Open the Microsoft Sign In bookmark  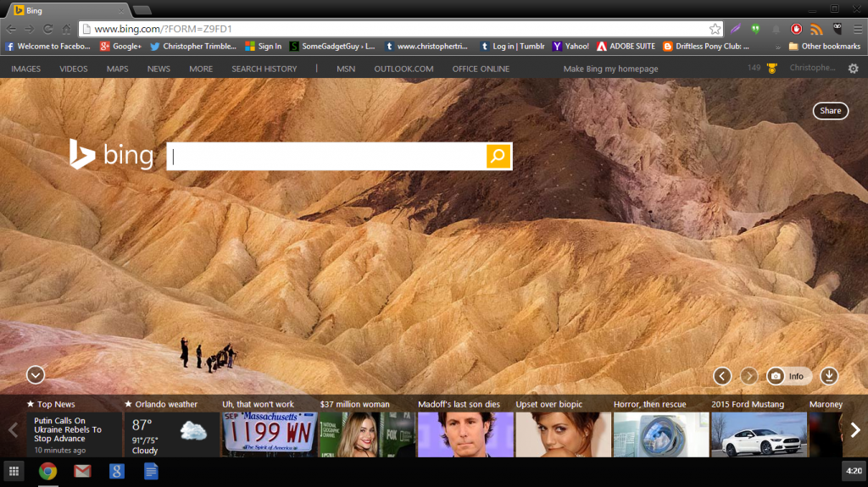pyautogui.click(x=264, y=47)
